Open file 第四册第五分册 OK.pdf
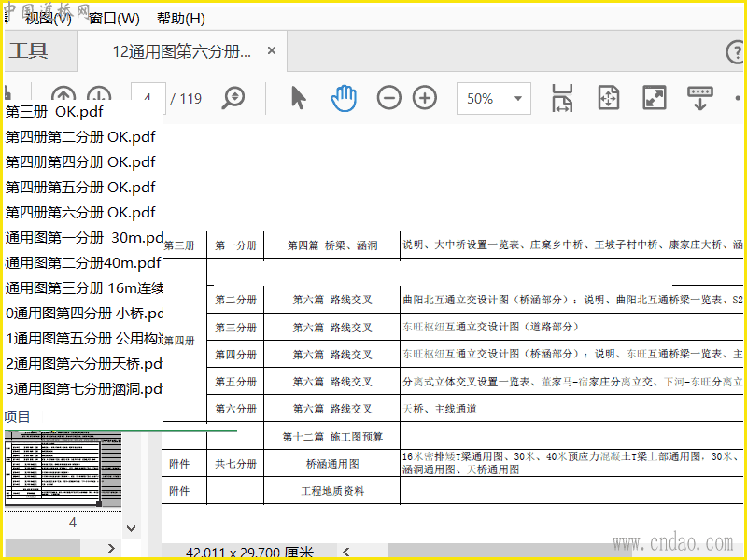The width and height of the screenshot is (747, 560). 80,188
